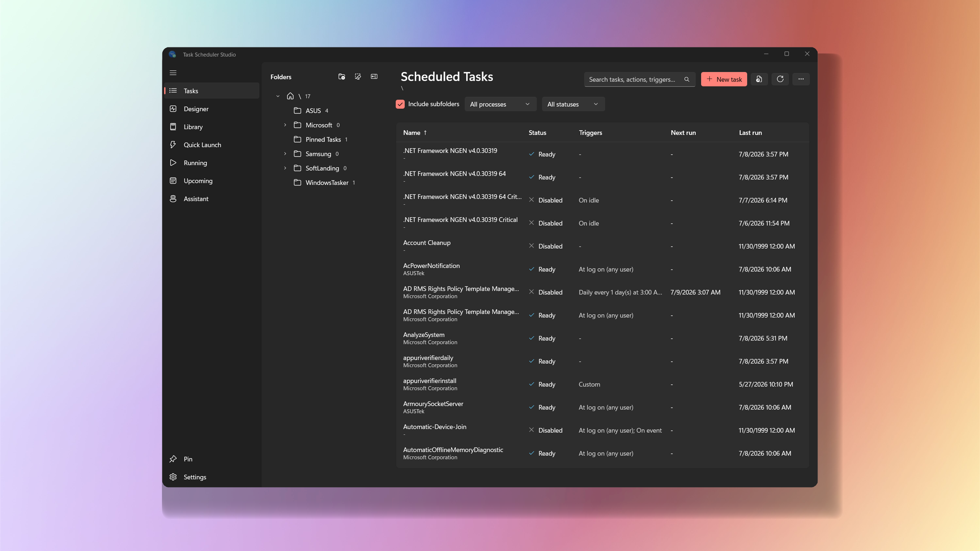Expand the Samsung folder chevron
Viewport: 980px width, 551px height.
[285, 154]
